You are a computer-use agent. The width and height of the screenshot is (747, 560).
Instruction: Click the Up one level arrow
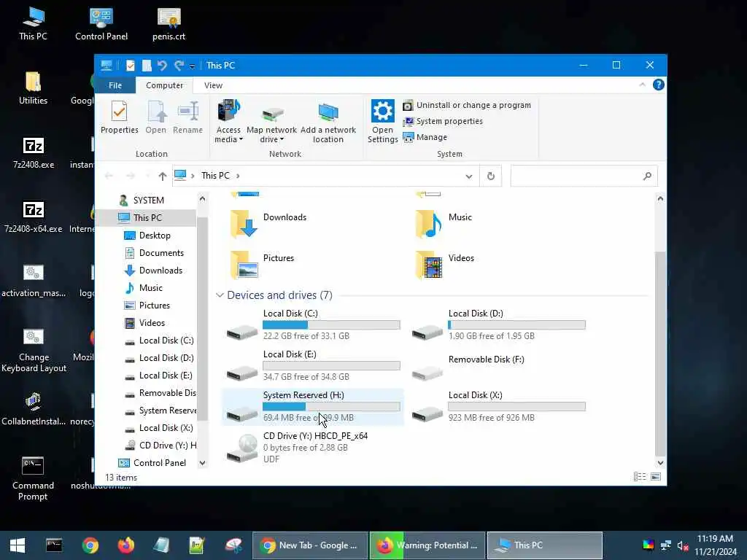tap(163, 176)
